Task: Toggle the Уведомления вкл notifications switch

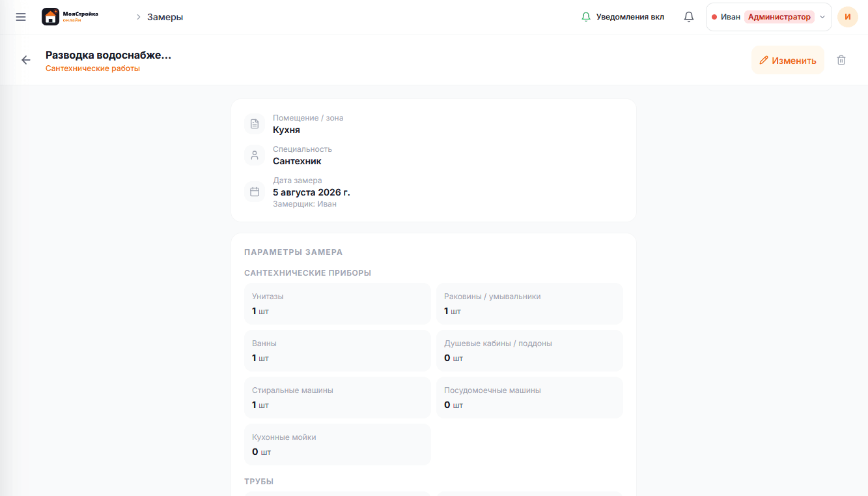Action: (623, 17)
